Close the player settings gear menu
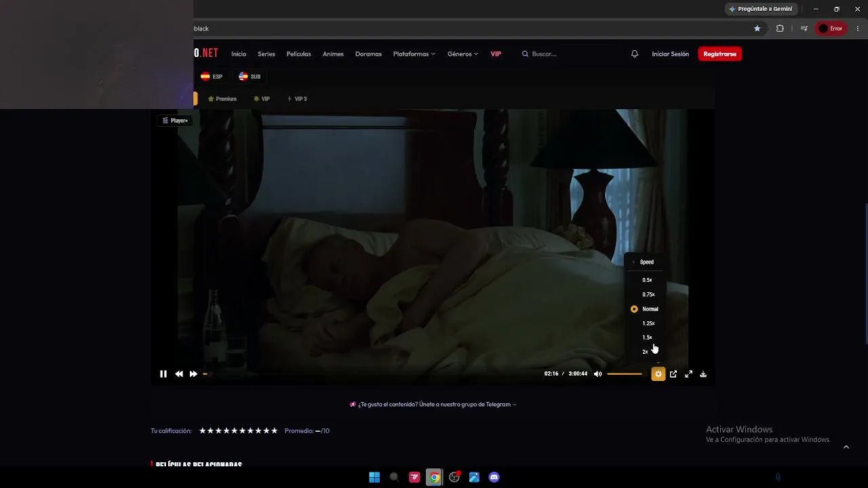 click(658, 374)
